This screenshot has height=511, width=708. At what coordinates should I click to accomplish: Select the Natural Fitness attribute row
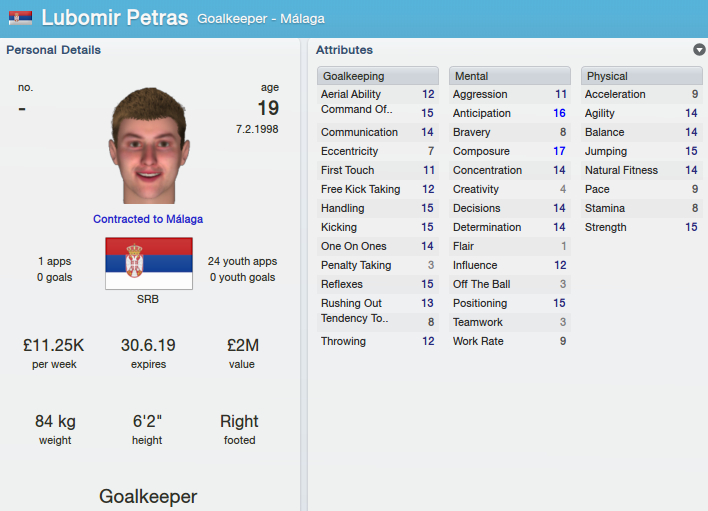pyautogui.click(x=642, y=170)
